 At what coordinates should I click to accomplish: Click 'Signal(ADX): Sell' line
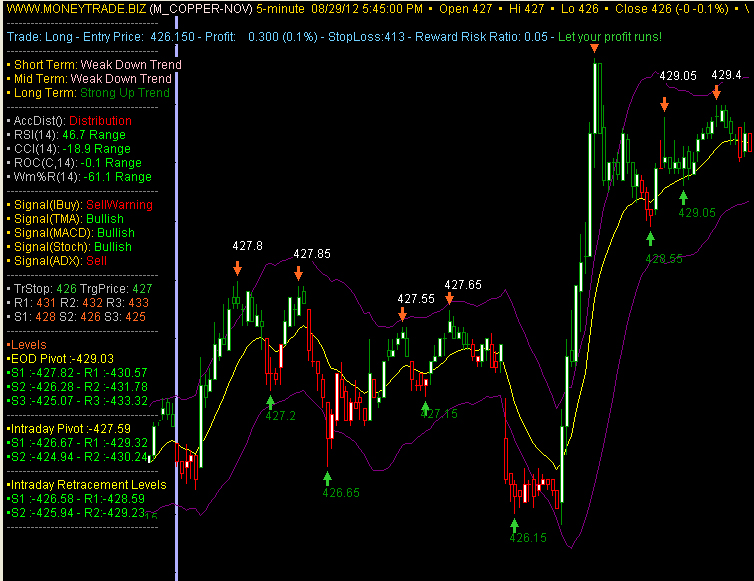click(57, 261)
